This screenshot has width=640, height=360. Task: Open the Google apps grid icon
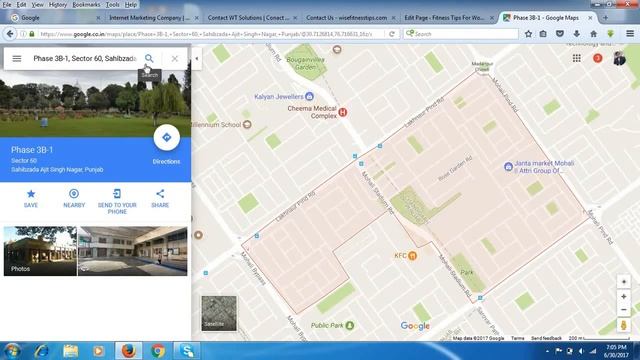tap(577, 58)
